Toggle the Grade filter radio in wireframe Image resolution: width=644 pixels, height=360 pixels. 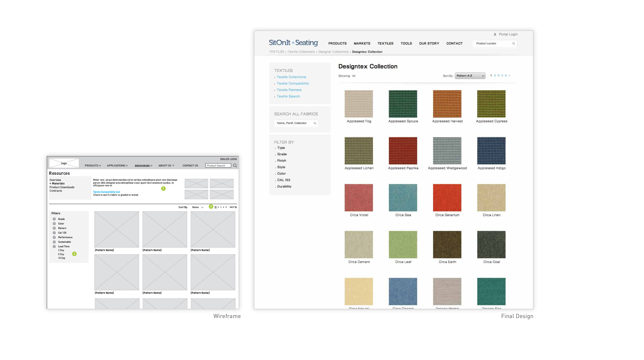[54, 219]
